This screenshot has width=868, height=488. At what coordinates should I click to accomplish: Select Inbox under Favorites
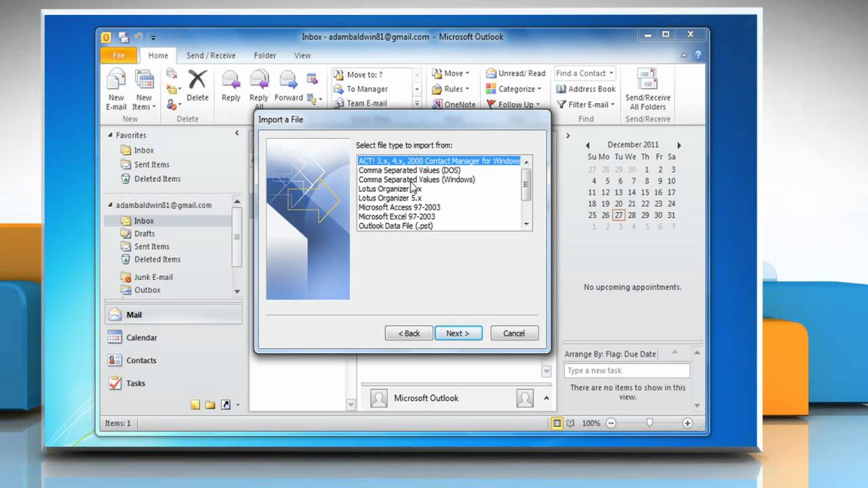pos(144,150)
